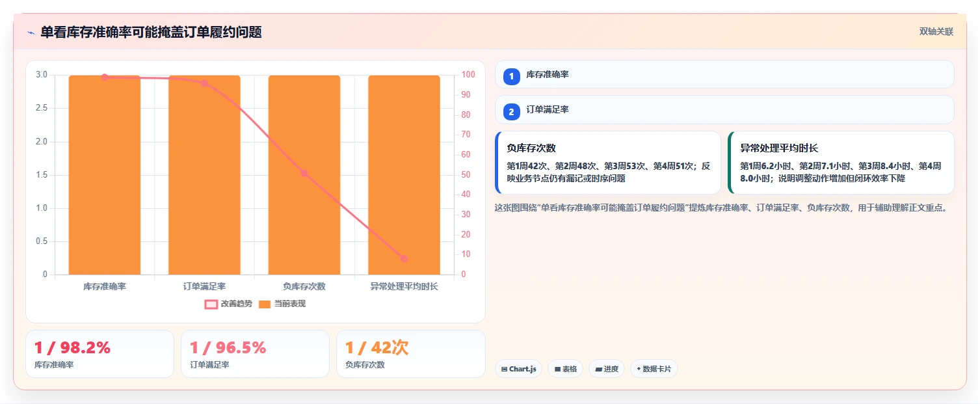Click the 负库存次数 detail card title
This screenshot has width=980, height=404.
click(x=531, y=148)
